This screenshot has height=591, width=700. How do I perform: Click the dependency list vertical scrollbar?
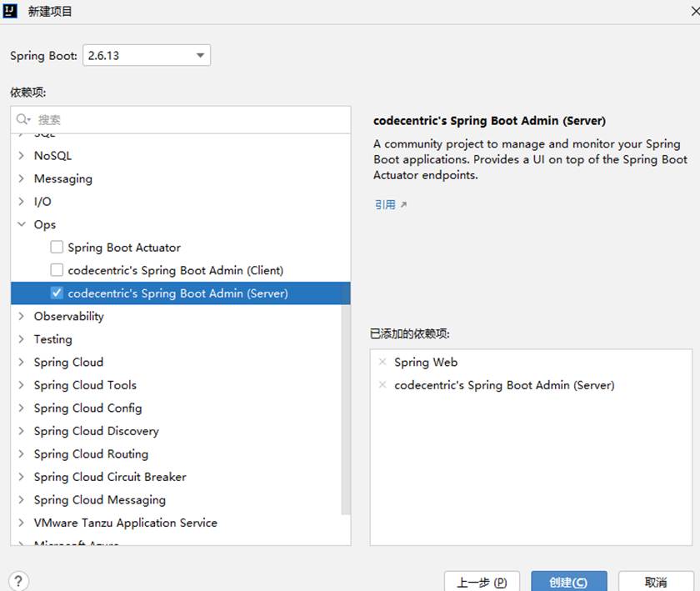point(346,408)
